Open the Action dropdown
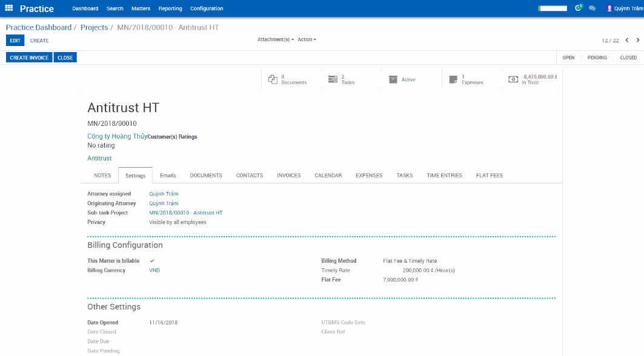 pos(307,39)
